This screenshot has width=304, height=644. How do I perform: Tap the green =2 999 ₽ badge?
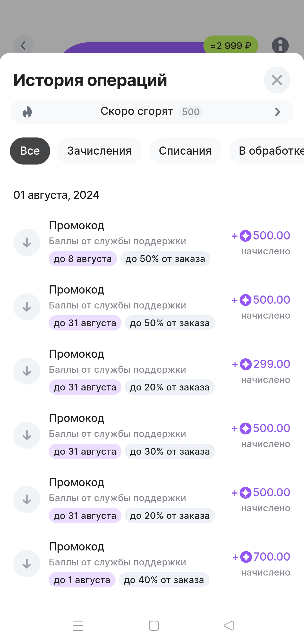231,45
